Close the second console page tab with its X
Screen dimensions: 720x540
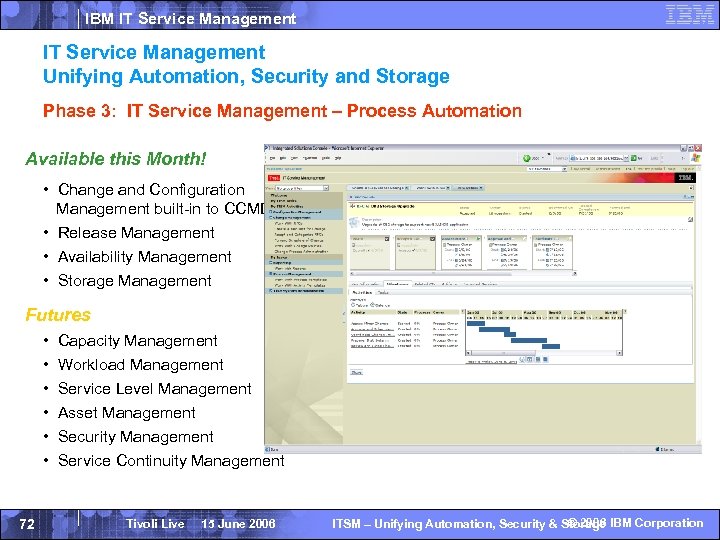pos(448,188)
